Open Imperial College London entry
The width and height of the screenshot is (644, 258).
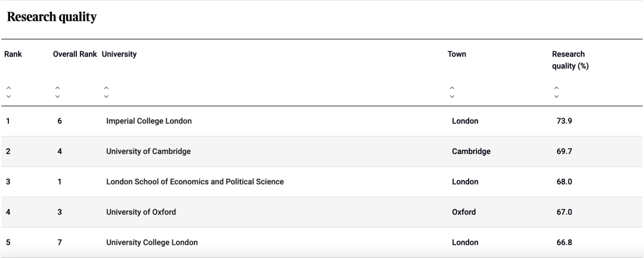click(x=148, y=121)
